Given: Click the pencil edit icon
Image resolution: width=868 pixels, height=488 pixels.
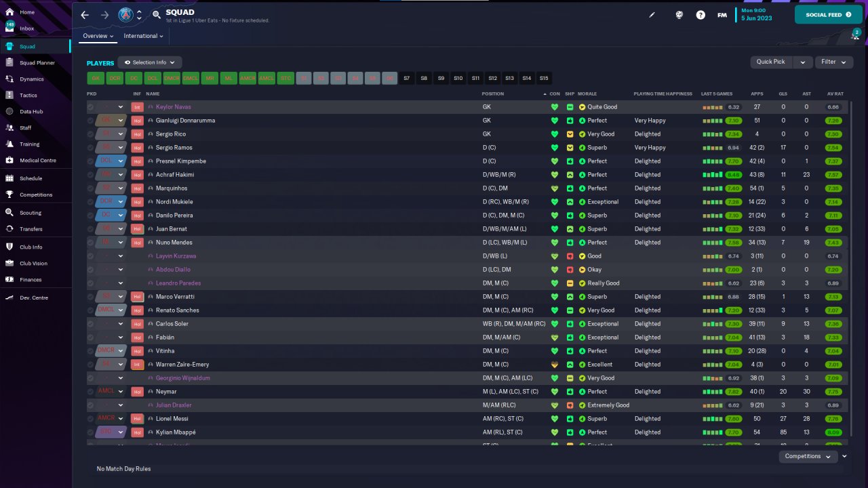Looking at the screenshot, I should click(652, 15).
